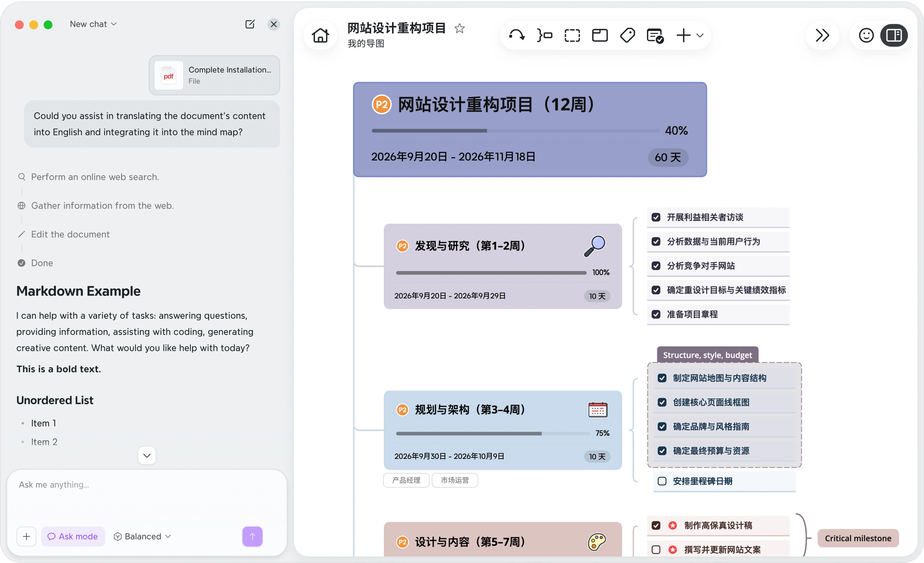Click the palette icon on 设计与内容 card
This screenshot has height=563, width=924.
tap(597, 542)
